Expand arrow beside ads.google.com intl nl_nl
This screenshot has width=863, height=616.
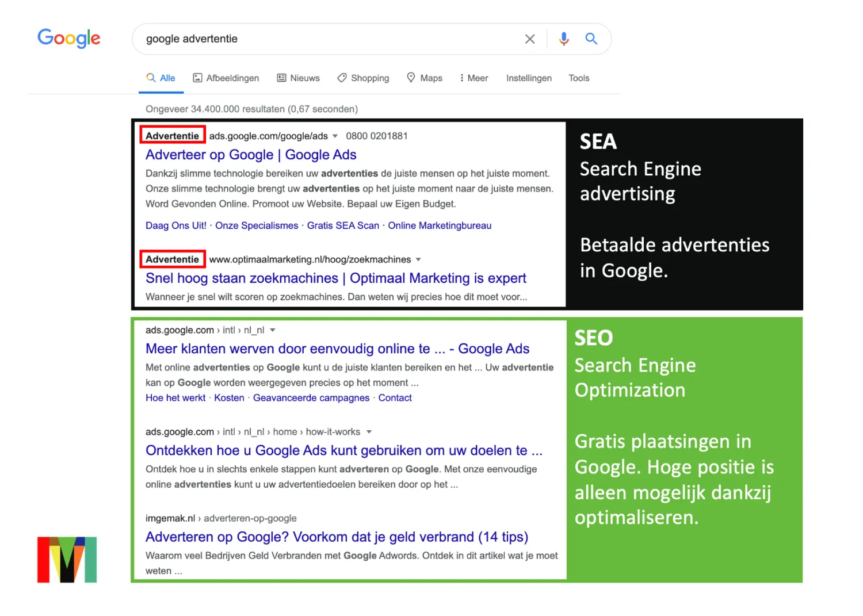(273, 330)
